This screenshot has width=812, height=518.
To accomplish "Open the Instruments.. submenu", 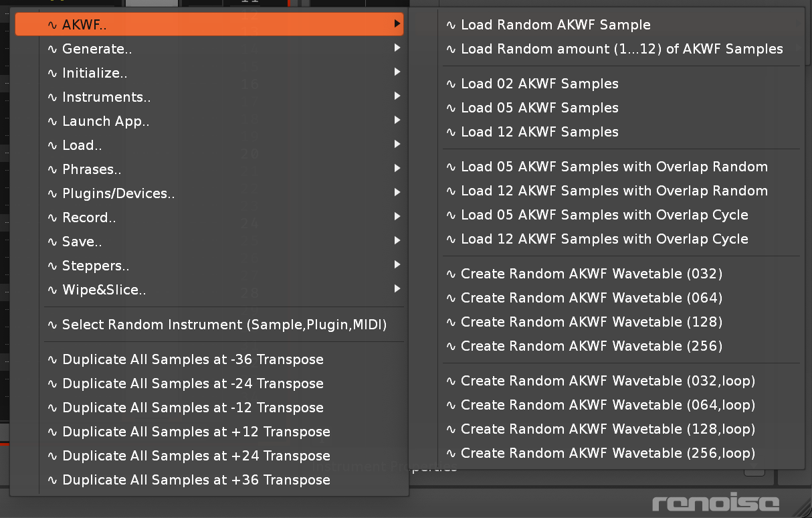I will (209, 97).
